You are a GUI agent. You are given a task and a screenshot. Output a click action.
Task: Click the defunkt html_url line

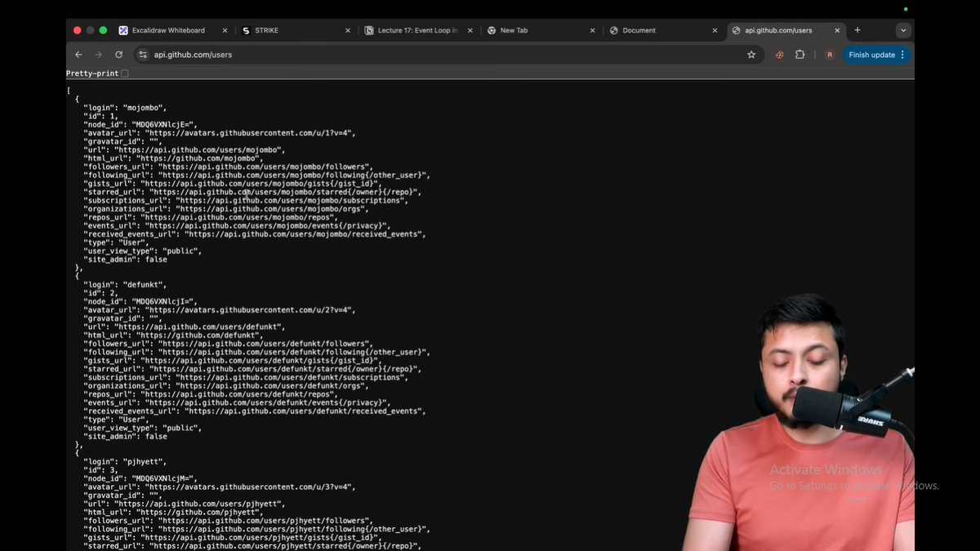point(173,335)
